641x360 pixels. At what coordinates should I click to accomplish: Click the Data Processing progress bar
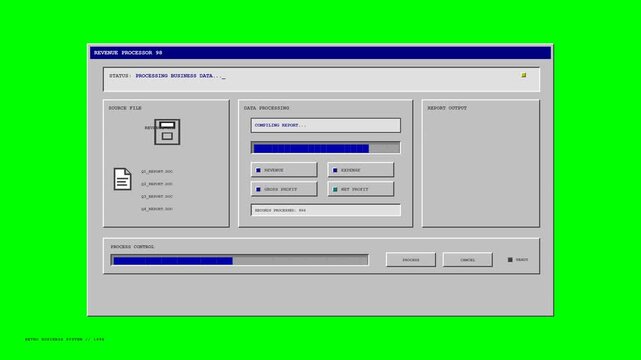click(x=325, y=148)
